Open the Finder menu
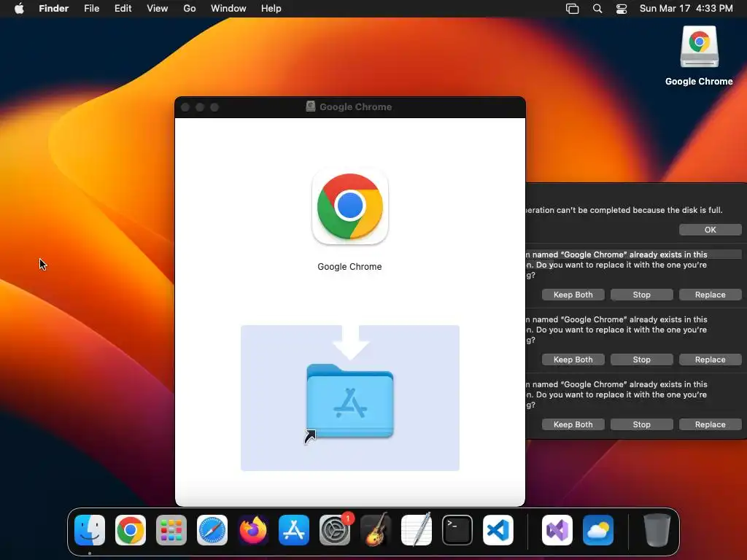 [54, 9]
